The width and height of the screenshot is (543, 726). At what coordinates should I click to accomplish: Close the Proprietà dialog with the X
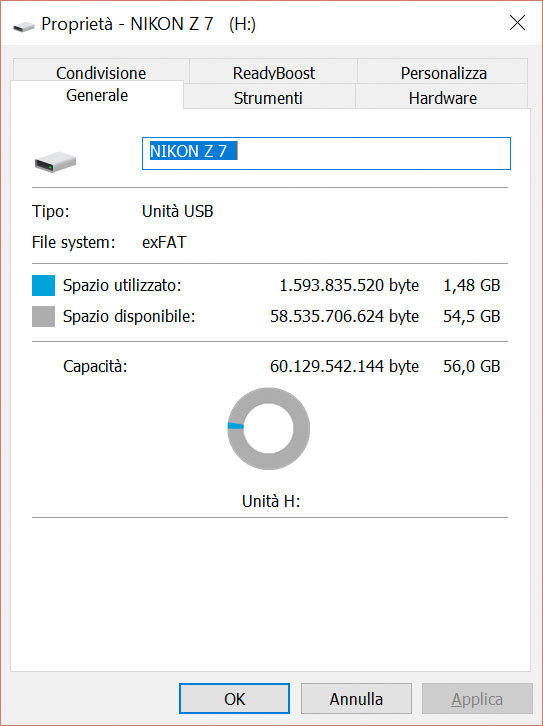tap(517, 23)
